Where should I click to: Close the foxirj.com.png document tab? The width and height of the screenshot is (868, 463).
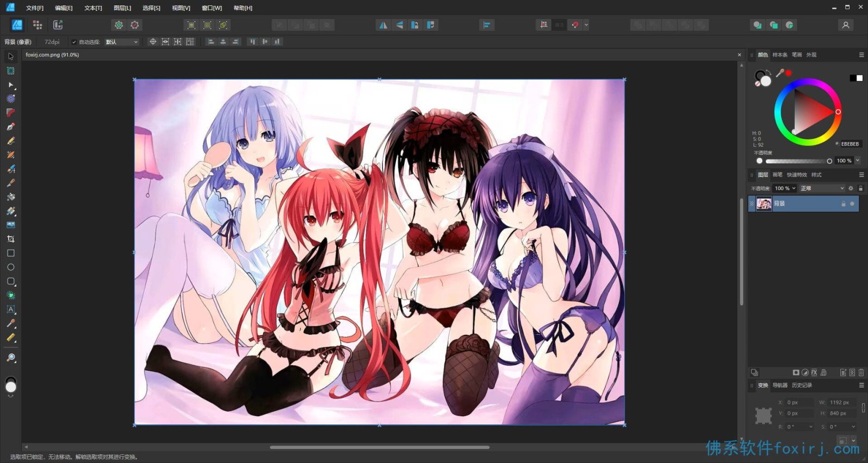(739, 55)
